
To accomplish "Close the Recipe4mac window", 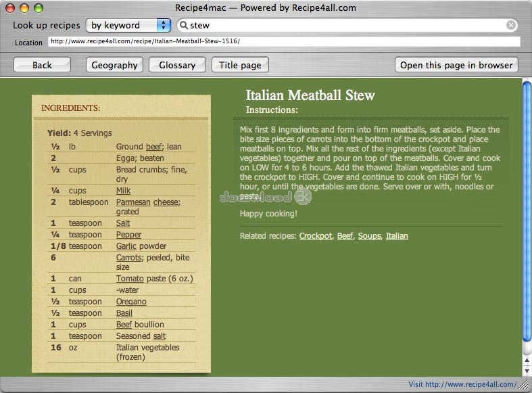I will 10,8.
